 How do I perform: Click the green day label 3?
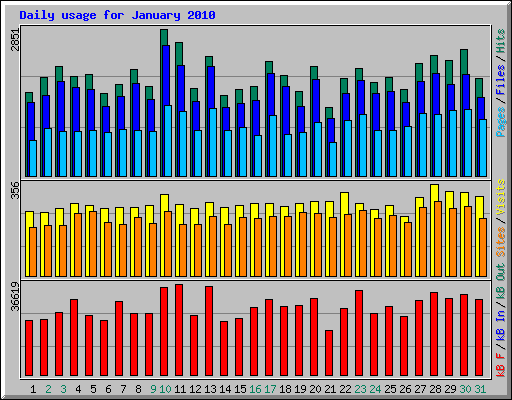[63, 389]
